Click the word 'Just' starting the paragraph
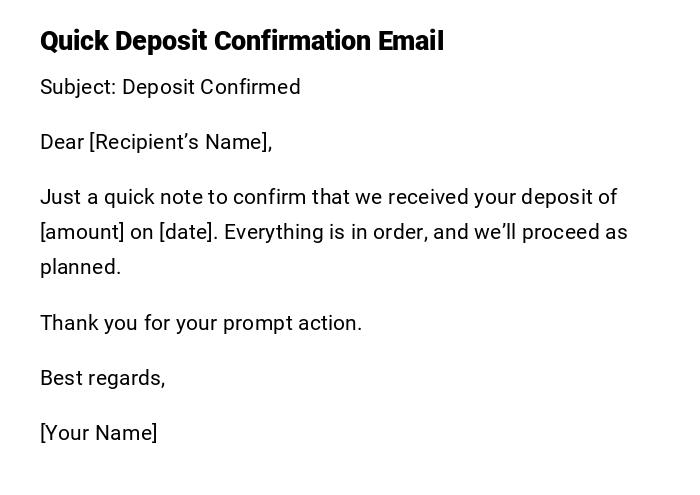Screen dimensions: 700x495 click(58, 197)
